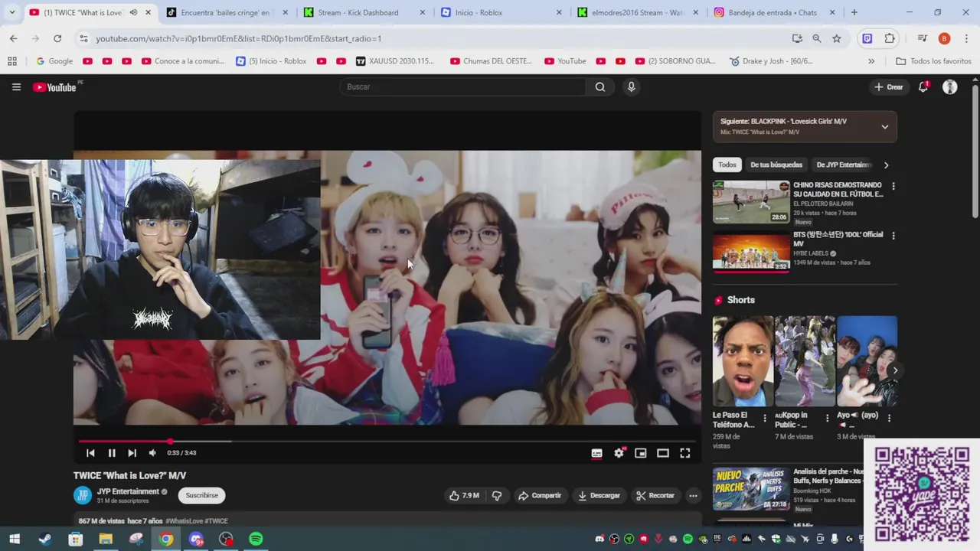This screenshot has width=980, height=551.
Task: Go back in browser history
Action: (14, 38)
